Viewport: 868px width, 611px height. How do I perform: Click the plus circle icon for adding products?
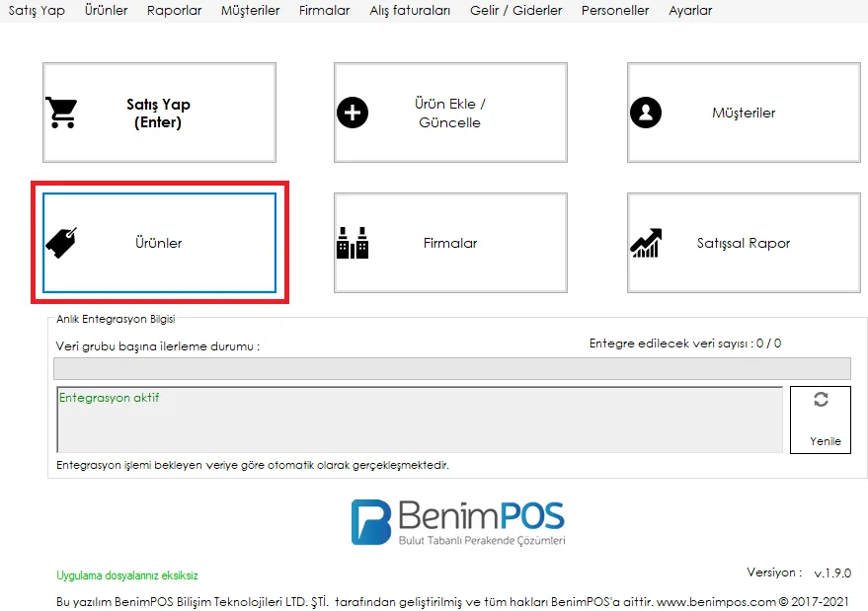[x=353, y=113]
